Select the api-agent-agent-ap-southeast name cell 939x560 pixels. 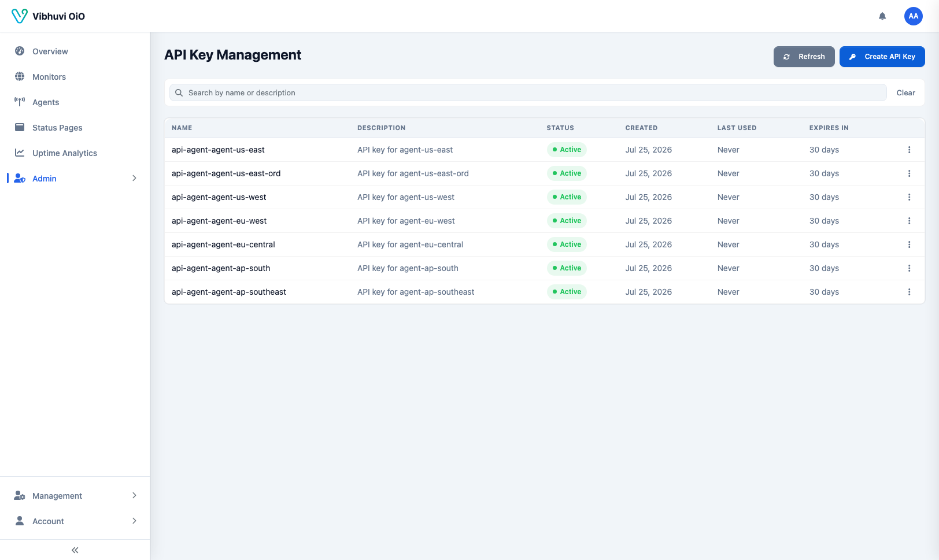pos(229,292)
